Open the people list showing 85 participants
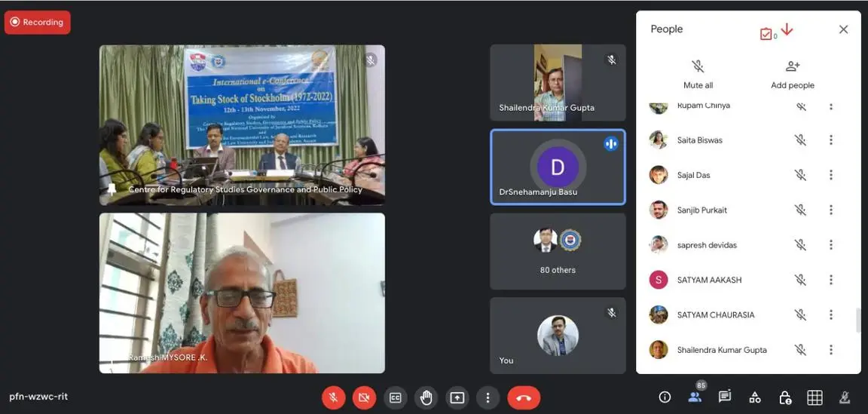This screenshot has height=414, width=868. coord(695,397)
